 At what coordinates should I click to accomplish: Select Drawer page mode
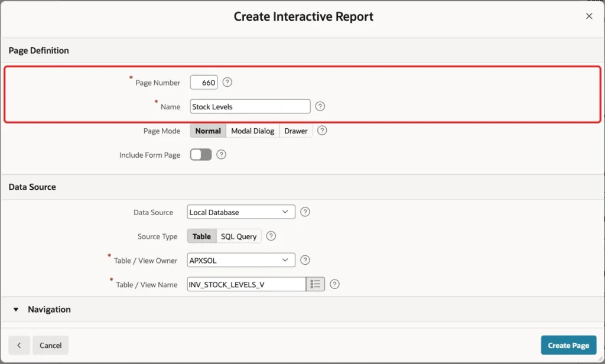point(296,131)
